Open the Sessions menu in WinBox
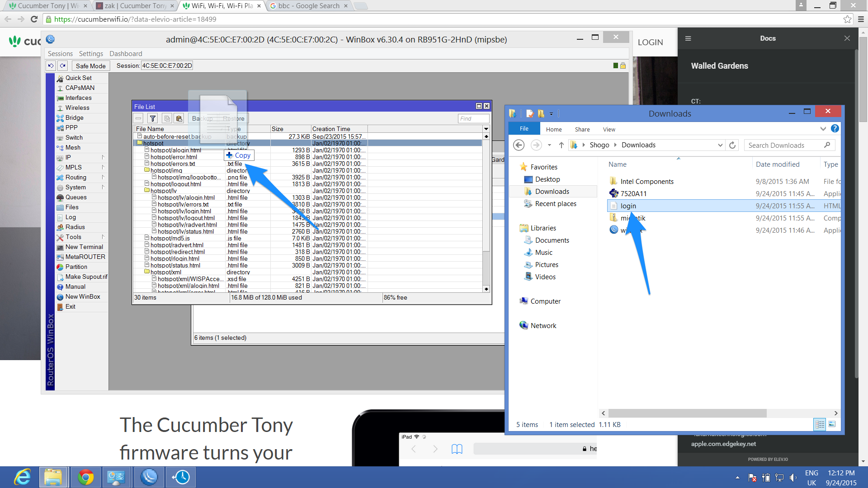The image size is (868, 488). pyautogui.click(x=60, y=53)
